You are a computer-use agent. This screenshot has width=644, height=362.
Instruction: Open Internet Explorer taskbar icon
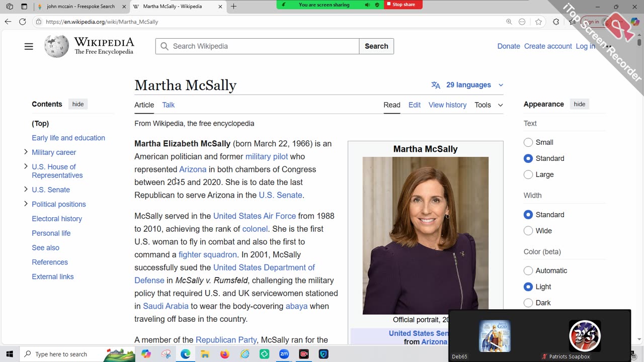(245, 354)
